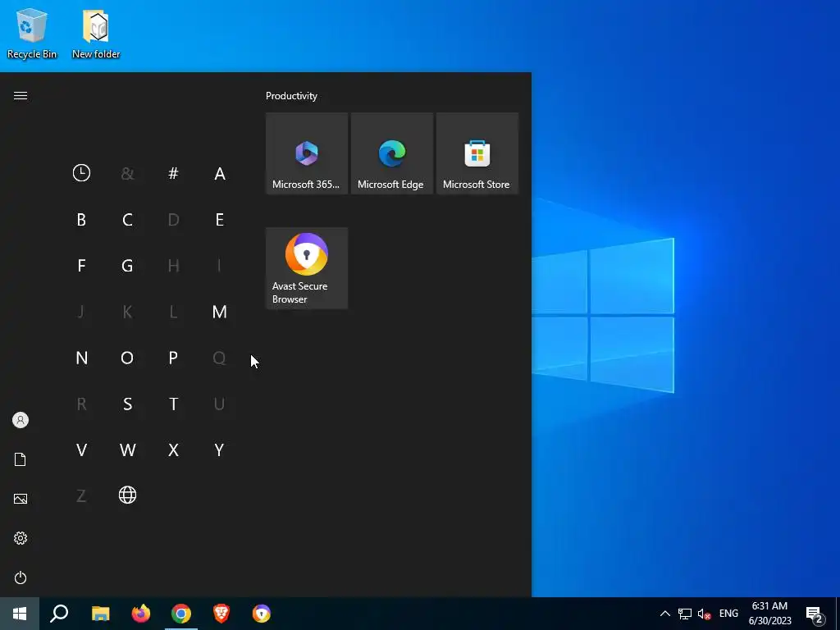Open the Microsoft Store tile
The height and width of the screenshot is (630, 840).
pos(477,153)
